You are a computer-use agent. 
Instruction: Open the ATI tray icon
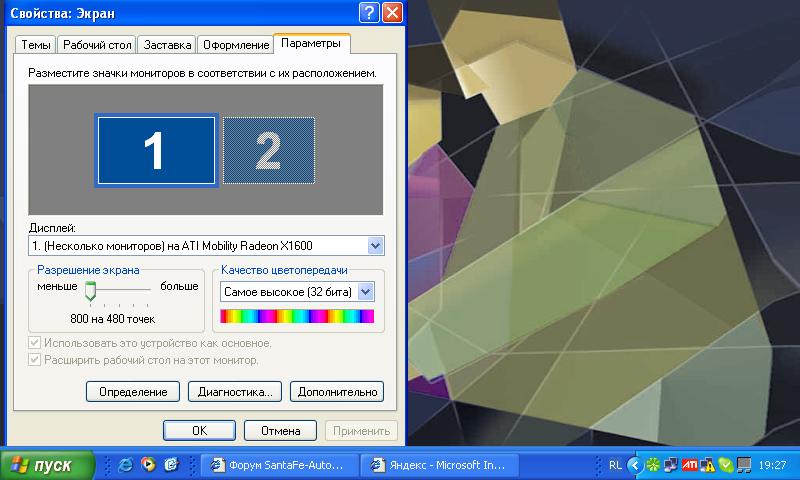[689, 465]
